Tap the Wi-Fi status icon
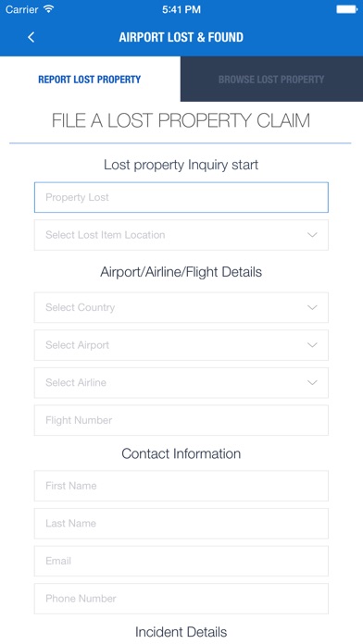 [49, 9]
